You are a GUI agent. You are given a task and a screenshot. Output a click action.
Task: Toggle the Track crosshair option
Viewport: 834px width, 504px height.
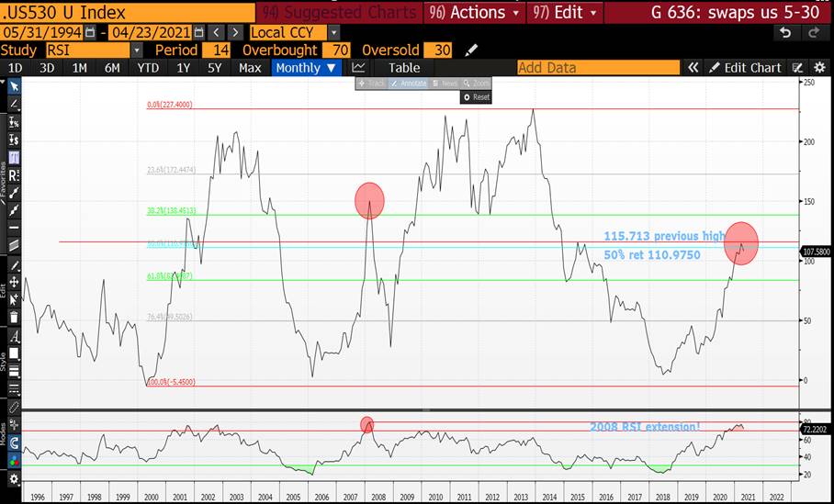click(372, 84)
